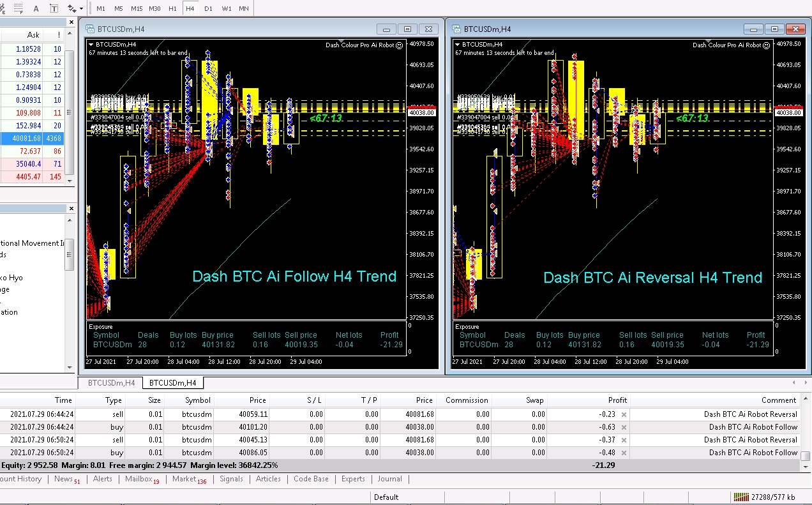Open the Mailbox tab

point(142,479)
